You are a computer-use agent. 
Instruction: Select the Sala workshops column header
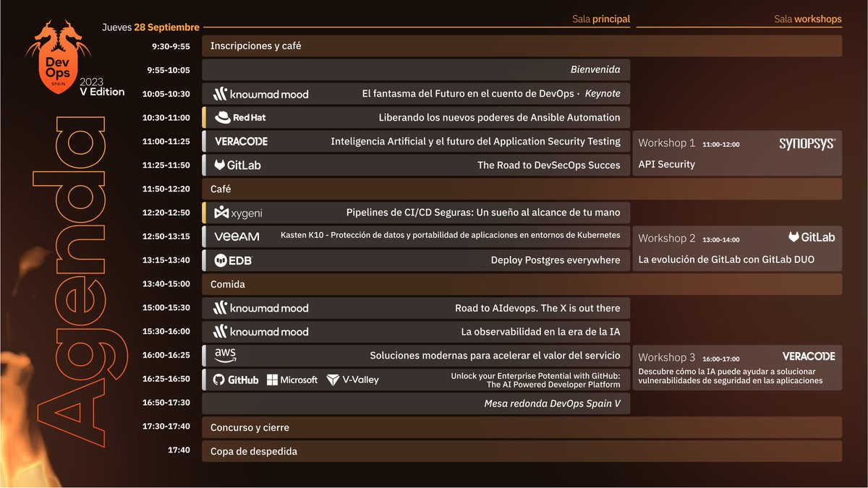[x=808, y=20]
